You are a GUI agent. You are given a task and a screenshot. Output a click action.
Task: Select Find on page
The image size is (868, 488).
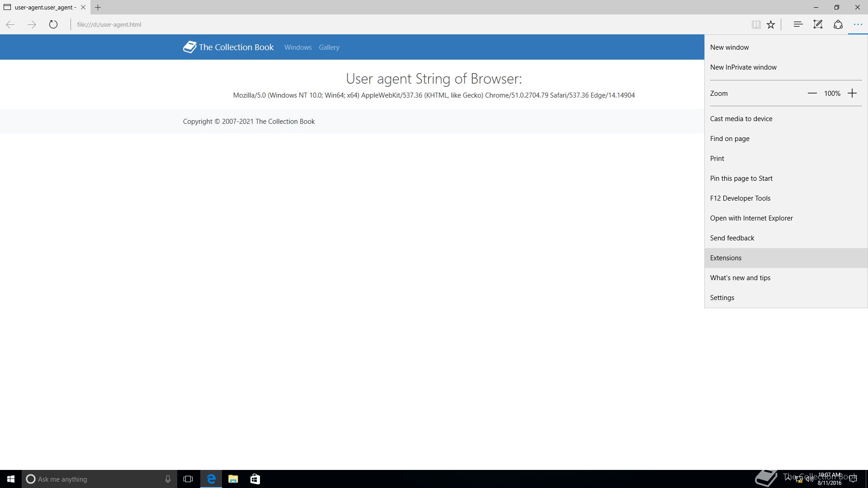click(786, 138)
